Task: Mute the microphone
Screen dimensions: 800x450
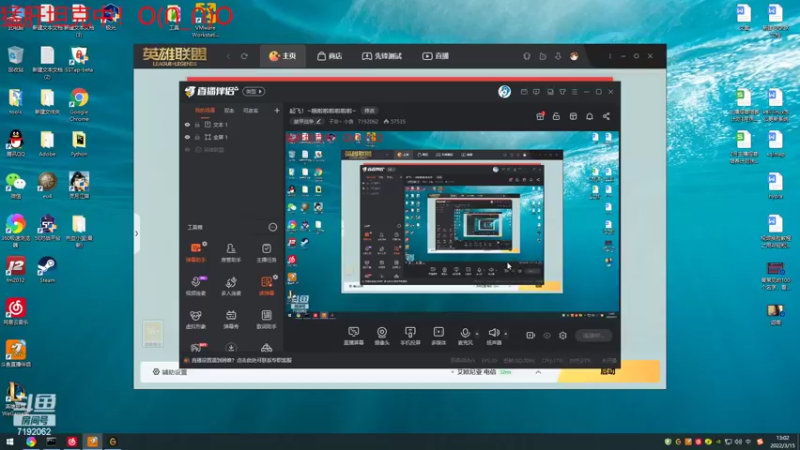Action: click(x=465, y=336)
